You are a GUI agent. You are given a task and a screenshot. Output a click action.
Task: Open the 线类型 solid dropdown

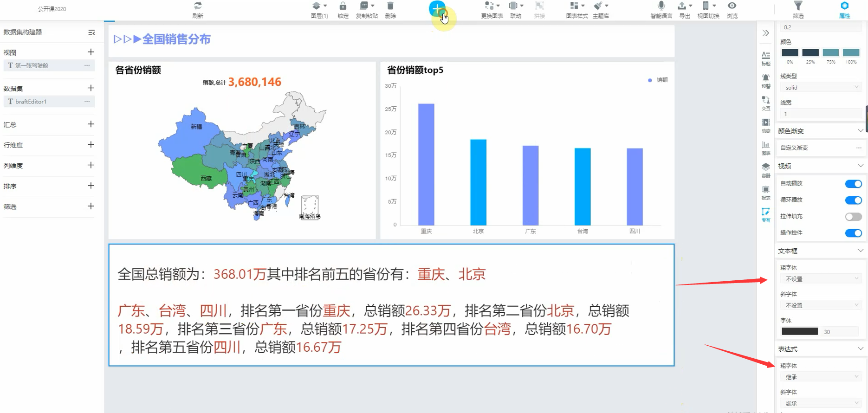point(820,87)
